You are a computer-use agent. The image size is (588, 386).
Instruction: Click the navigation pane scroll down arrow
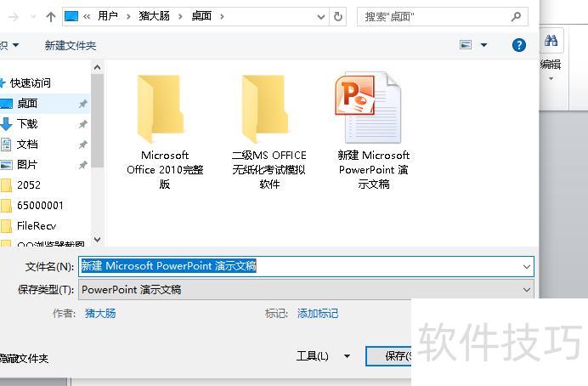point(97,239)
